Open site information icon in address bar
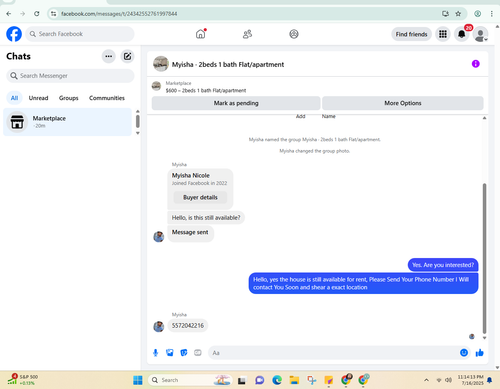This screenshot has height=389, width=500. coord(53,14)
